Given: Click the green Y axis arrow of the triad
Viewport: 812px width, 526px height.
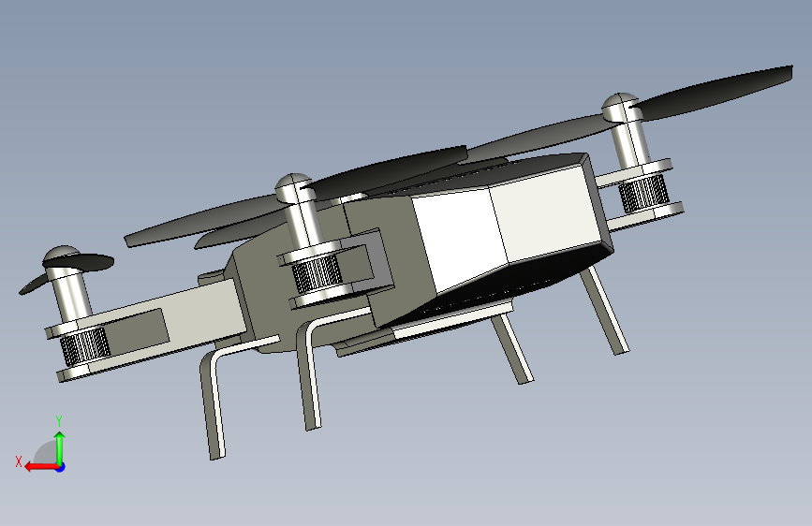Looking at the screenshot, I should (x=60, y=447).
